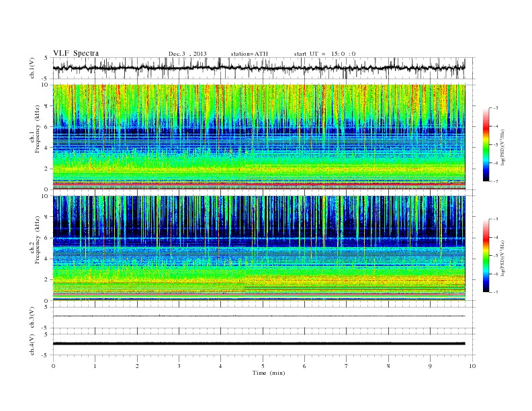The image size is (532, 411).
Task: Click the "ch.1(V)" axis label
Action: [x=32, y=68]
